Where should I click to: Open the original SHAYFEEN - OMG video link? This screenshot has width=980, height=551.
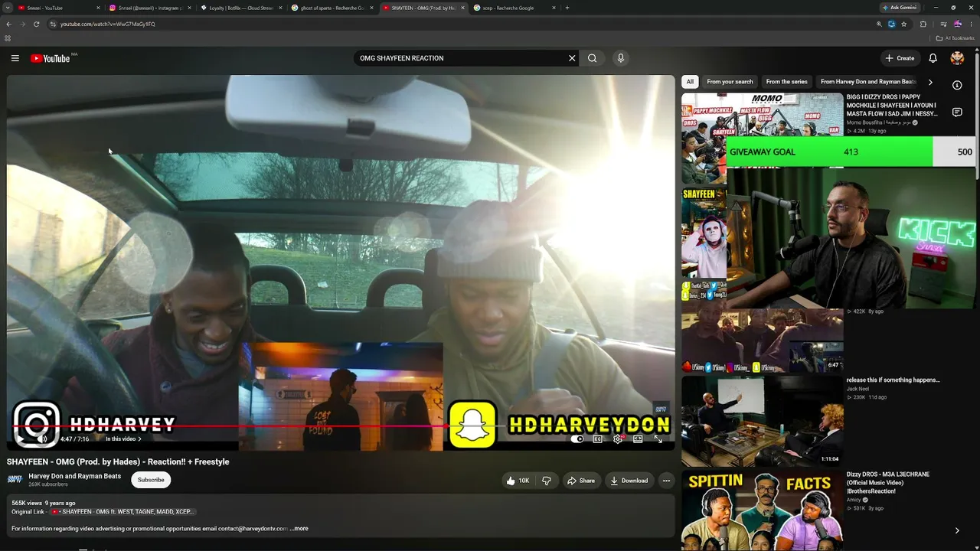click(x=122, y=512)
